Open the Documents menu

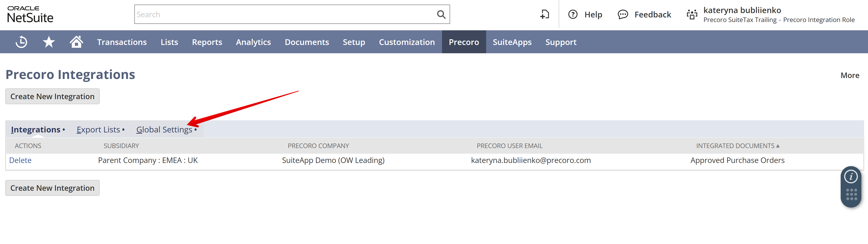pos(307,42)
